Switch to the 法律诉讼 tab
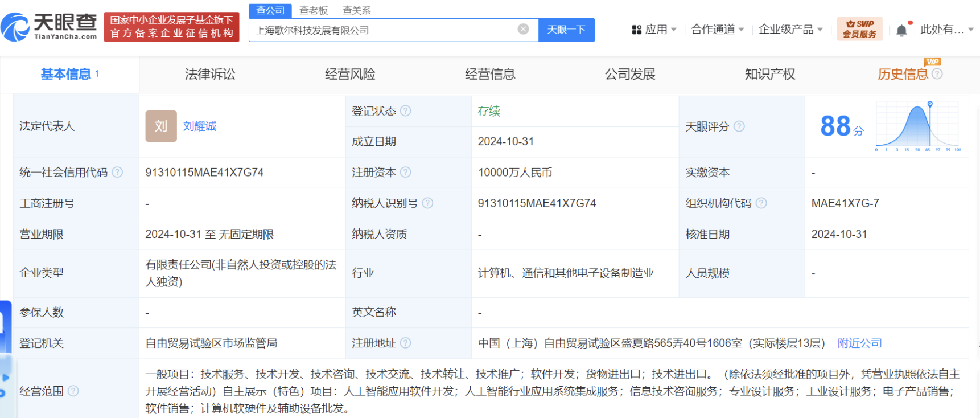The height and width of the screenshot is (418, 980). (210, 74)
